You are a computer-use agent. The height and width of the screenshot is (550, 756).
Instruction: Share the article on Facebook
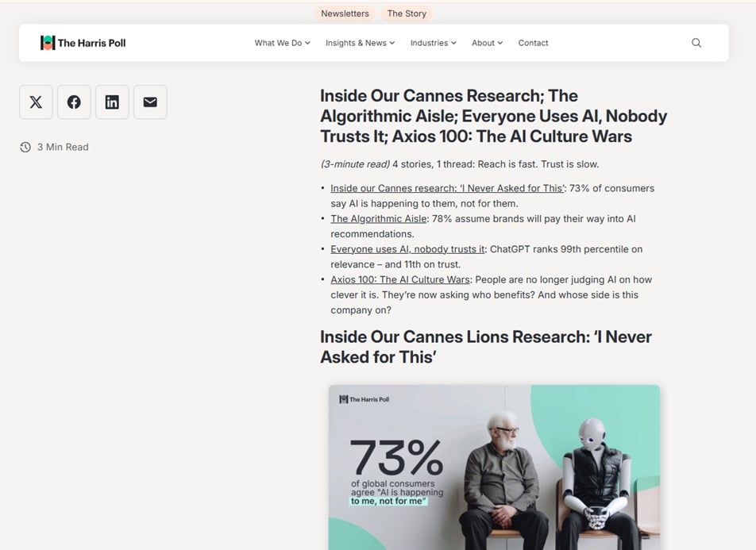[74, 102]
